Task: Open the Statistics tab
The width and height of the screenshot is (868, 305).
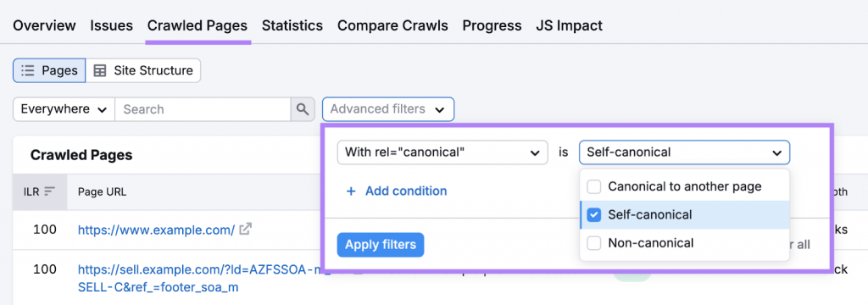Action: pyautogui.click(x=292, y=25)
